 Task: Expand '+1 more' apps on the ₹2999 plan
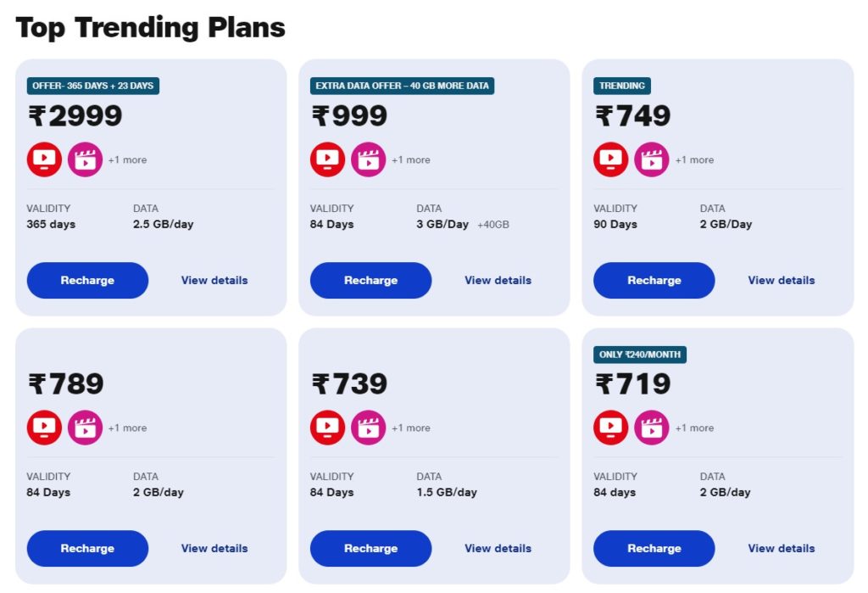click(x=127, y=159)
